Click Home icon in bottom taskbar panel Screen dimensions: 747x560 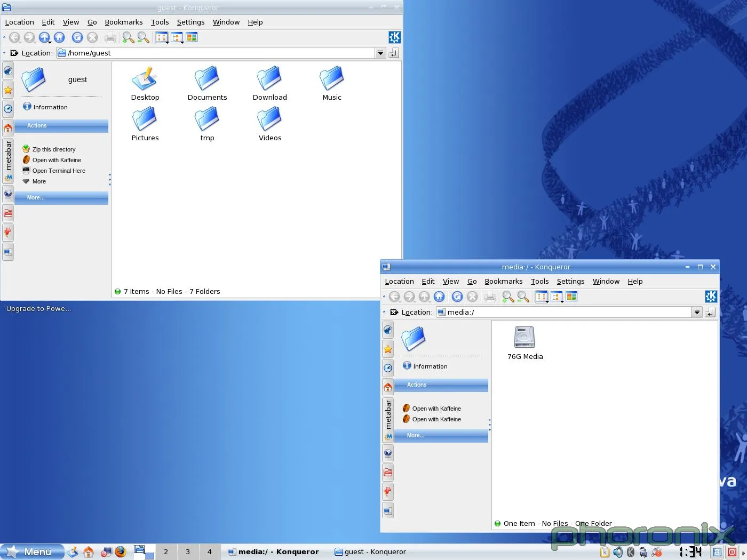click(x=89, y=551)
